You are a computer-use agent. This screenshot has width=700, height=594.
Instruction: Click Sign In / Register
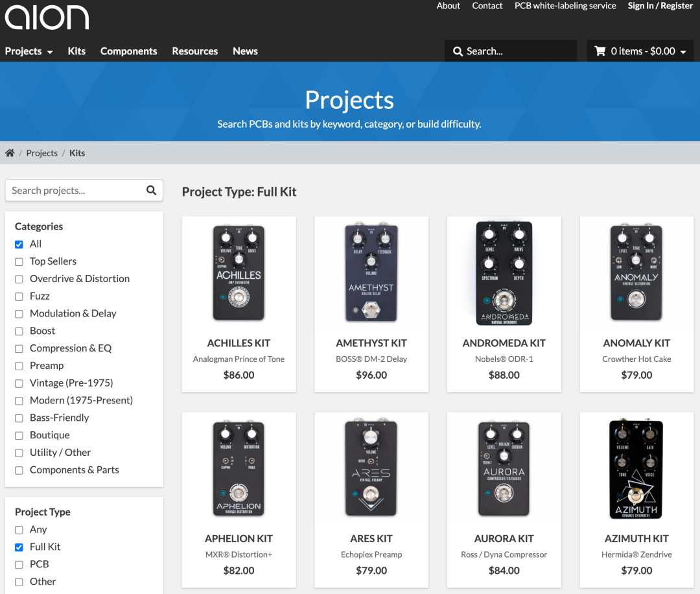pyautogui.click(x=660, y=6)
